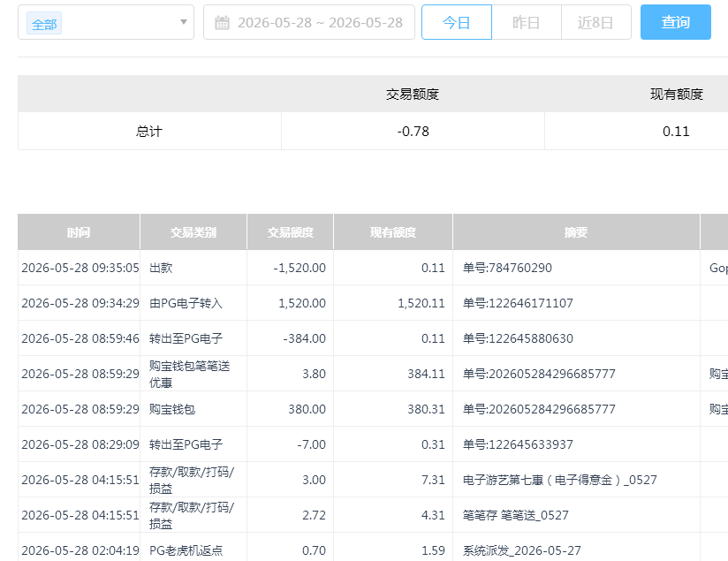This screenshot has height=561, width=728.
Task: Click the amount 0.70
Action: [x=314, y=550]
